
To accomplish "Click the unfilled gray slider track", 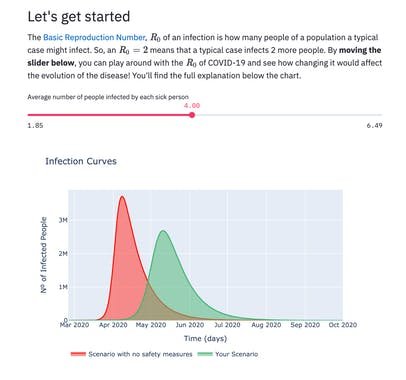I will (x=289, y=115).
